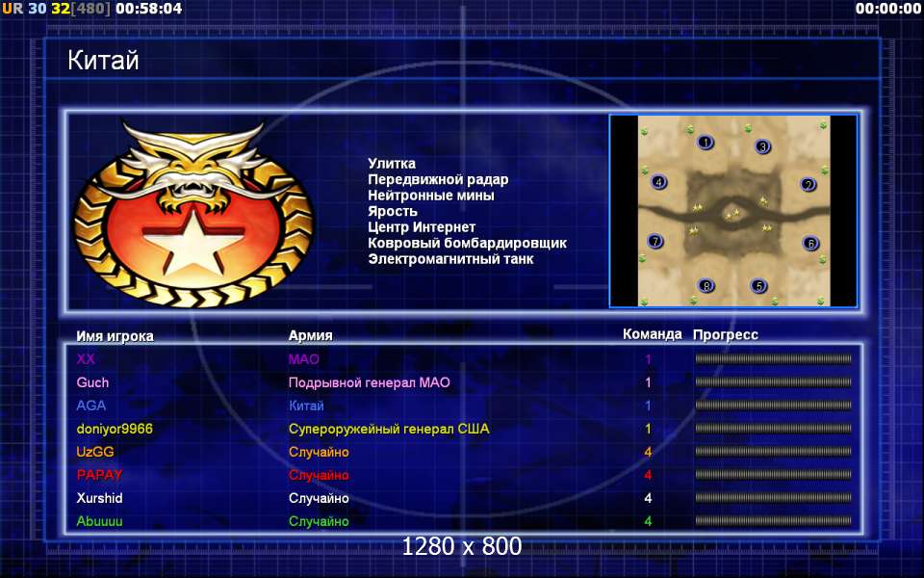This screenshot has height=578, width=924.
Task: Select start position marker 6 on minimap
Action: point(810,243)
